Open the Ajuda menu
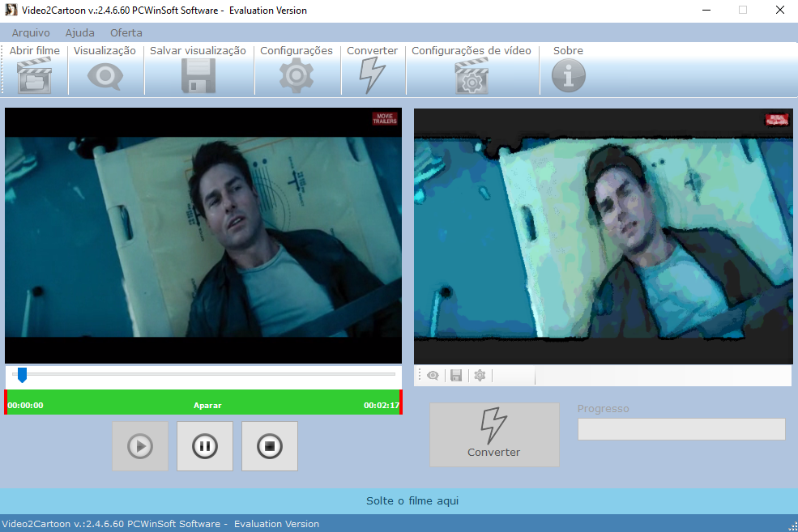Image resolution: width=798 pixels, height=532 pixels. [x=79, y=33]
